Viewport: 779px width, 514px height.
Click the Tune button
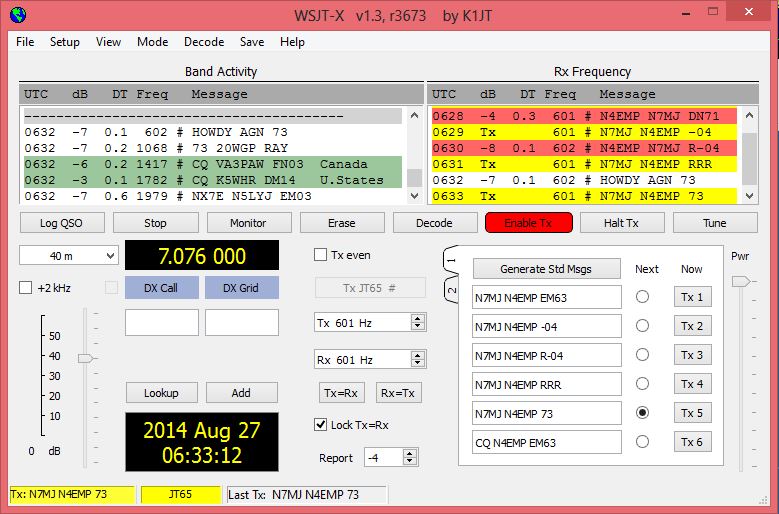[x=715, y=223]
